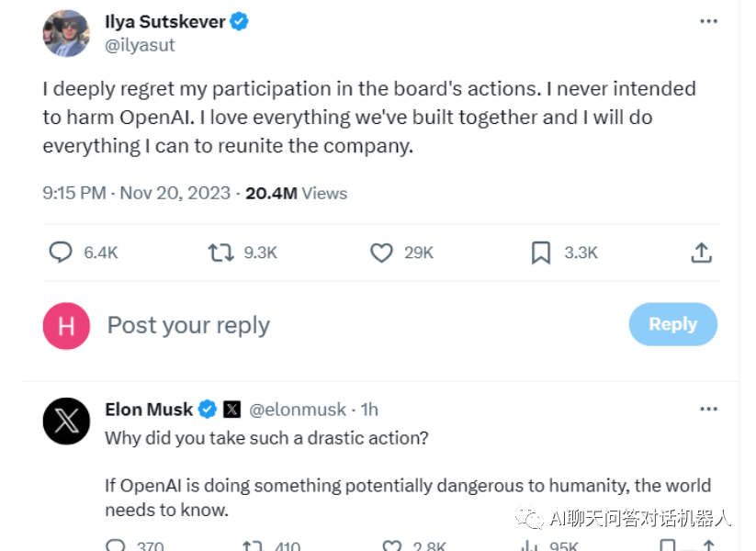The height and width of the screenshot is (551, 756).
Task: Repost Ilya Sutskever's tweet
Action: 220,252
